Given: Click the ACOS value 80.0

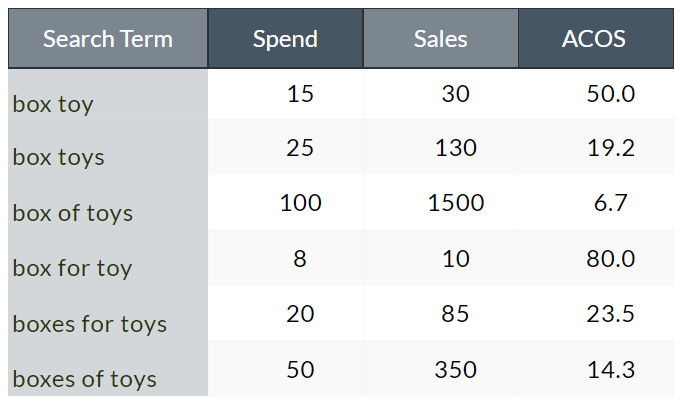Looking at the screenshot, I should pyautogui.click(x=610, y=259).
